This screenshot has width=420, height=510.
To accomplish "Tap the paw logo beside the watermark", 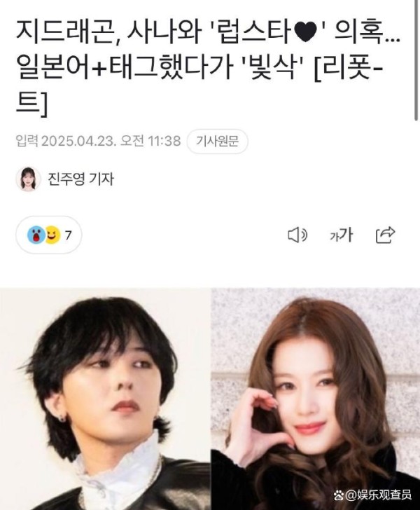I will click(338, 495).
